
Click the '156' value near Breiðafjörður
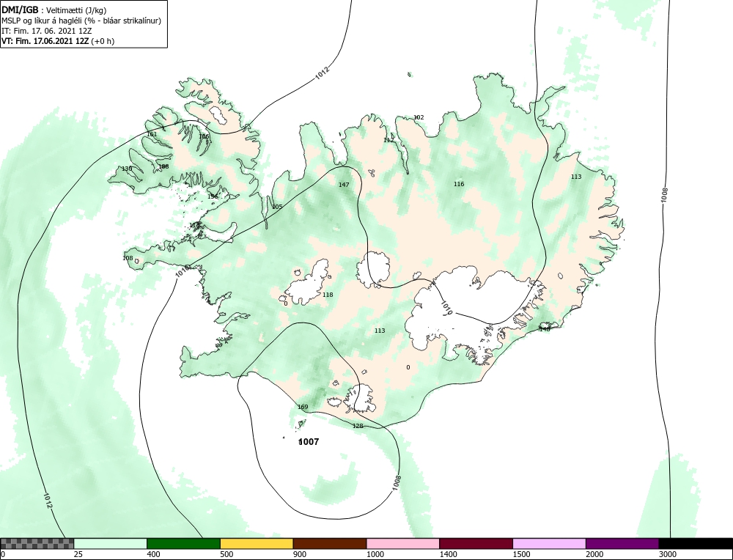tap(213, 196)
